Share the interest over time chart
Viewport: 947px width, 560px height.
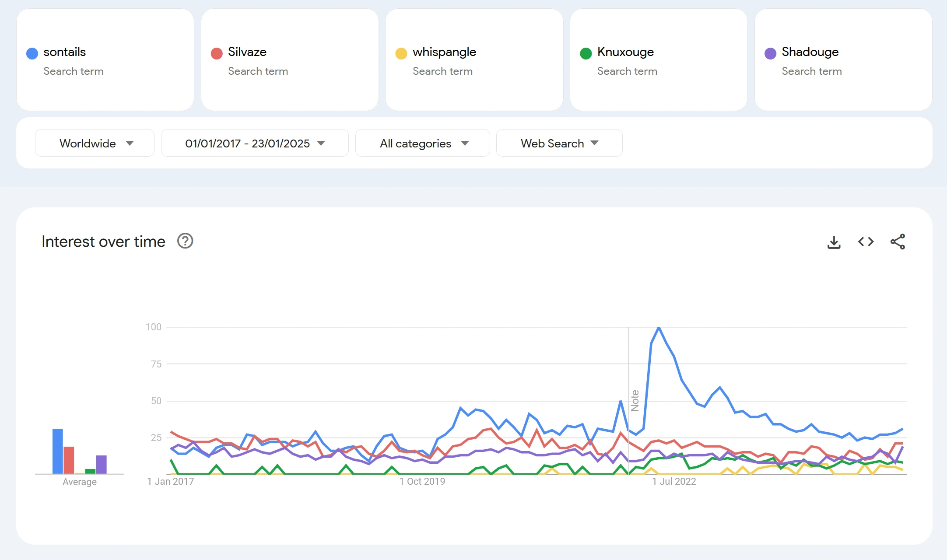click(x=898, y=242)
